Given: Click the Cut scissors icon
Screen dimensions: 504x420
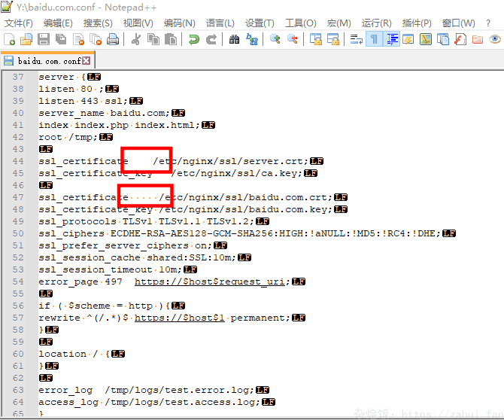Looking at the screenshot, I should (x=136, y=39).
